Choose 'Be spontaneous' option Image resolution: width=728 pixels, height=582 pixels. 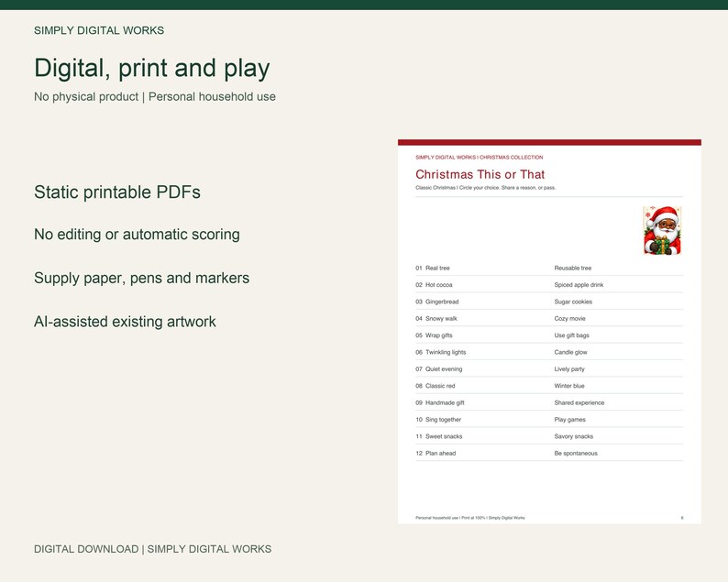click(576, 454)
